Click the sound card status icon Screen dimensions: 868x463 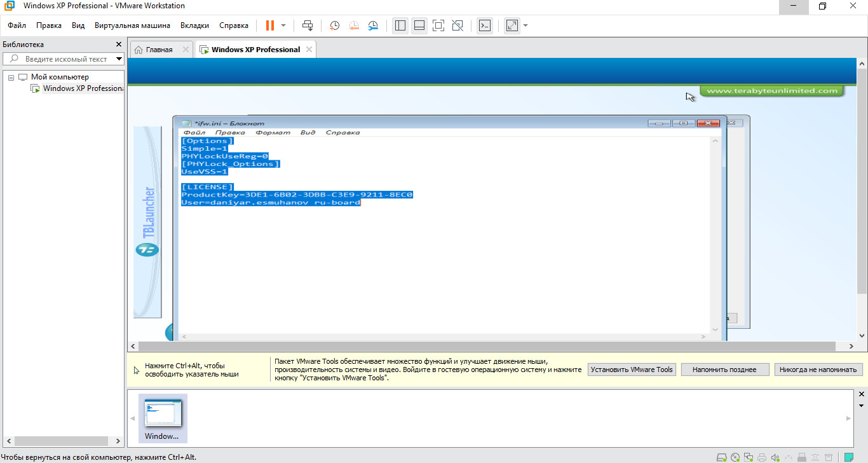tap(775, 457)
